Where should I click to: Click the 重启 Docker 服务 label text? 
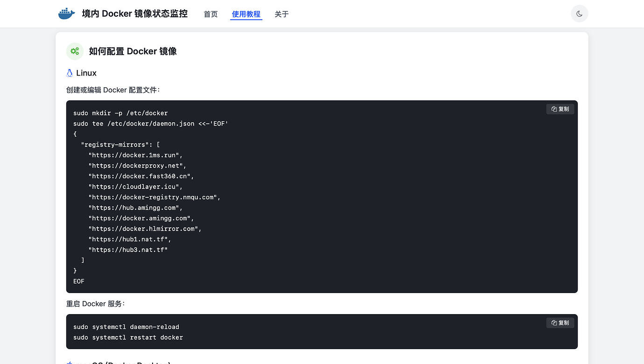click(95, 303)
